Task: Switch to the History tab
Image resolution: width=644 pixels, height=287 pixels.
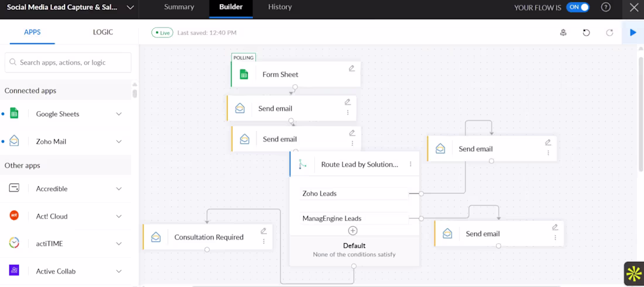Action: (280, 7)
